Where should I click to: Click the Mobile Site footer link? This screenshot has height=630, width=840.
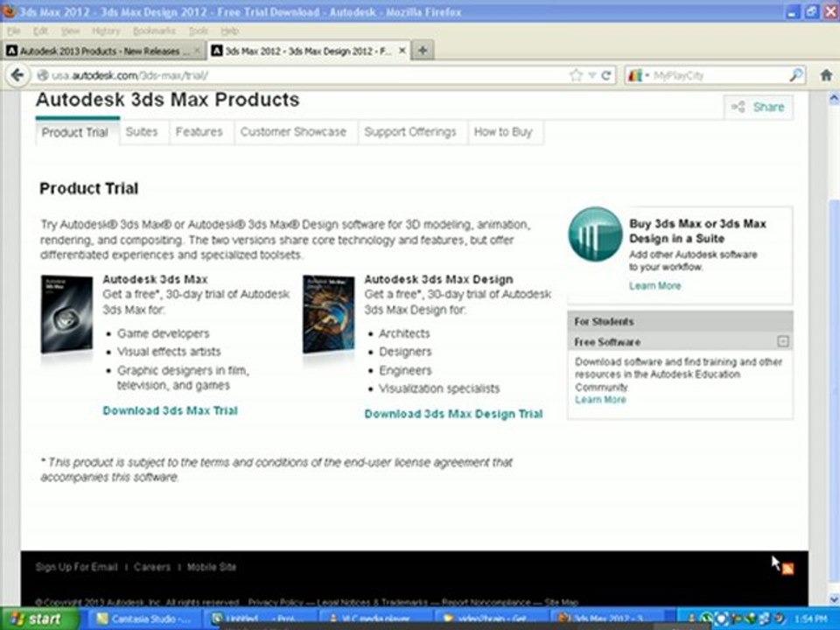[212, 567]
